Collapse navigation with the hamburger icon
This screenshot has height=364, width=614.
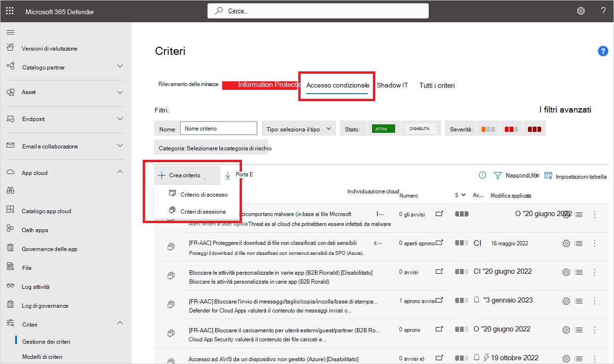(x=10, y=32)
